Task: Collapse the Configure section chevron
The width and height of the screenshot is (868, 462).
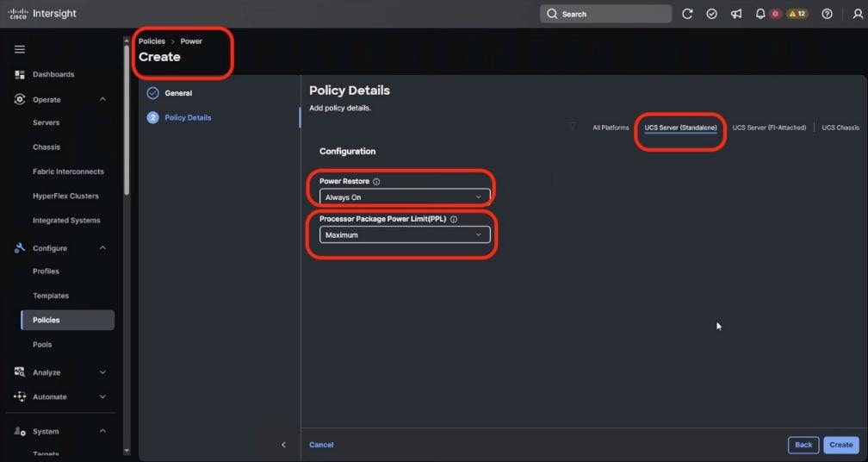Action: 102,247
